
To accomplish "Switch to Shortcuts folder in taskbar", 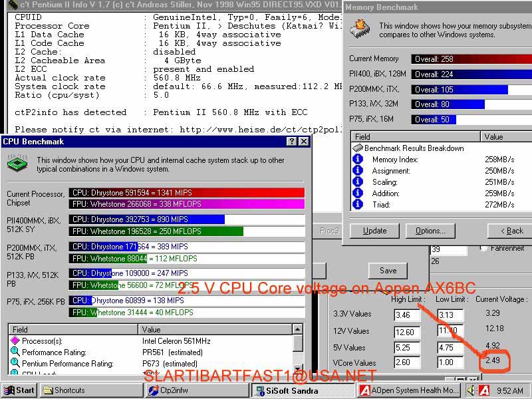I will 91,390.
